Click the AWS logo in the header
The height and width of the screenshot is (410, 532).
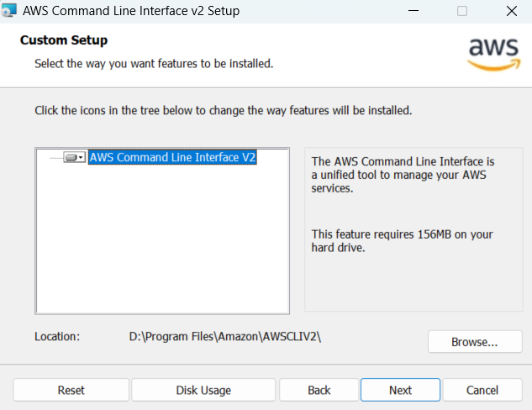[x=493, y=55]
